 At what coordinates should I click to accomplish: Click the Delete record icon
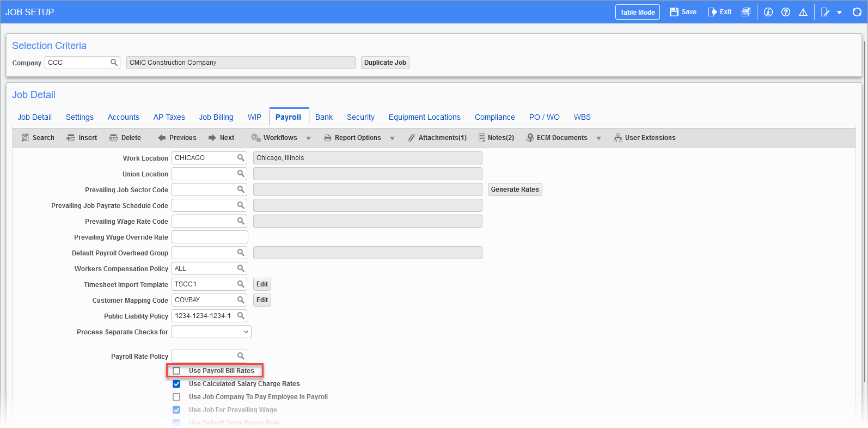coord(113,138)
